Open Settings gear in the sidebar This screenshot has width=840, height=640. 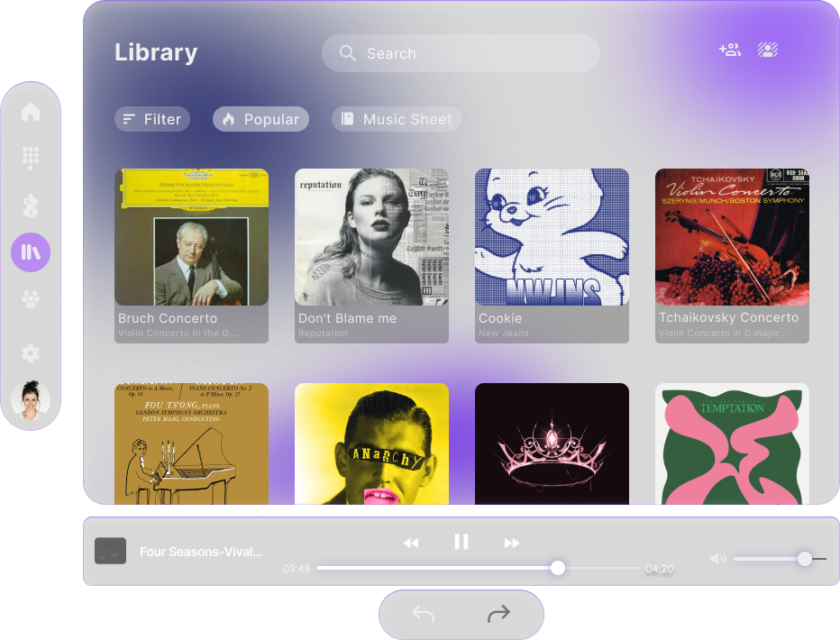(x=31, y=353)
